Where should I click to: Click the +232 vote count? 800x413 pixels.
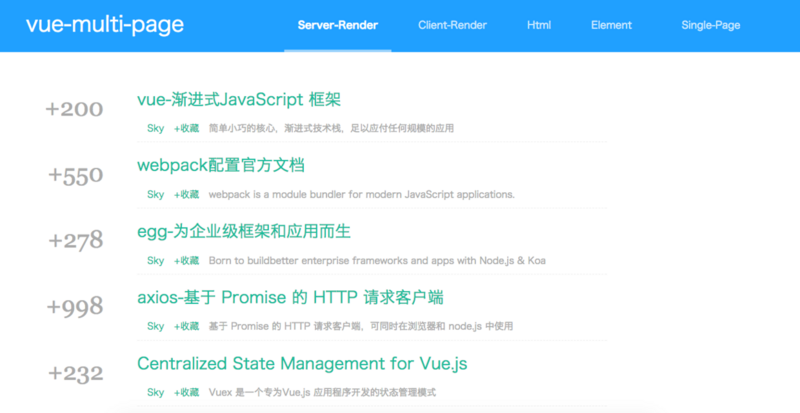76,373
